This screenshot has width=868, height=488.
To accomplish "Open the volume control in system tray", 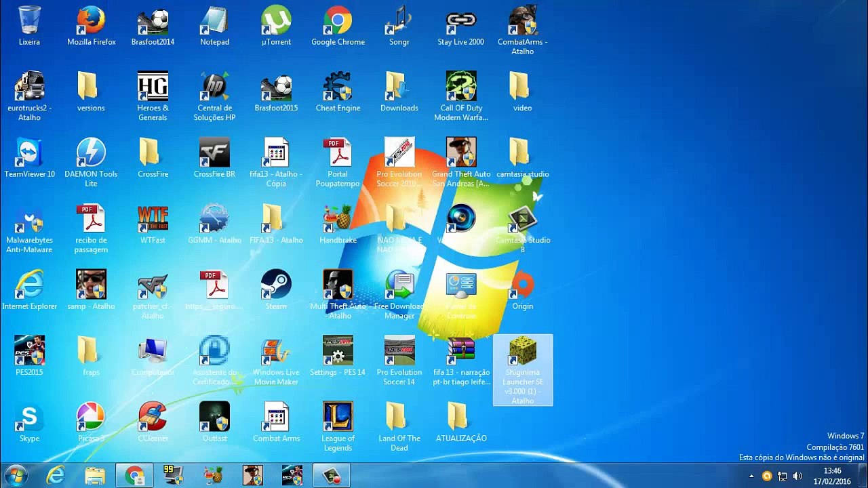I will click(x=797, y=476).
